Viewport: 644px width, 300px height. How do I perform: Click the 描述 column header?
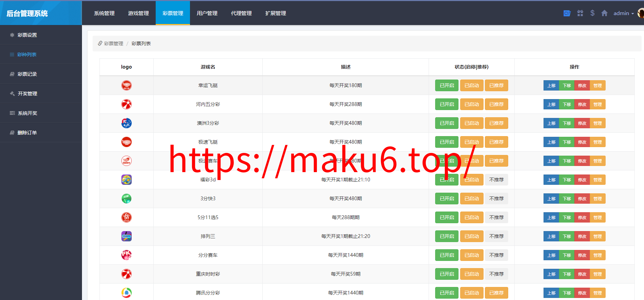(346, 67)
